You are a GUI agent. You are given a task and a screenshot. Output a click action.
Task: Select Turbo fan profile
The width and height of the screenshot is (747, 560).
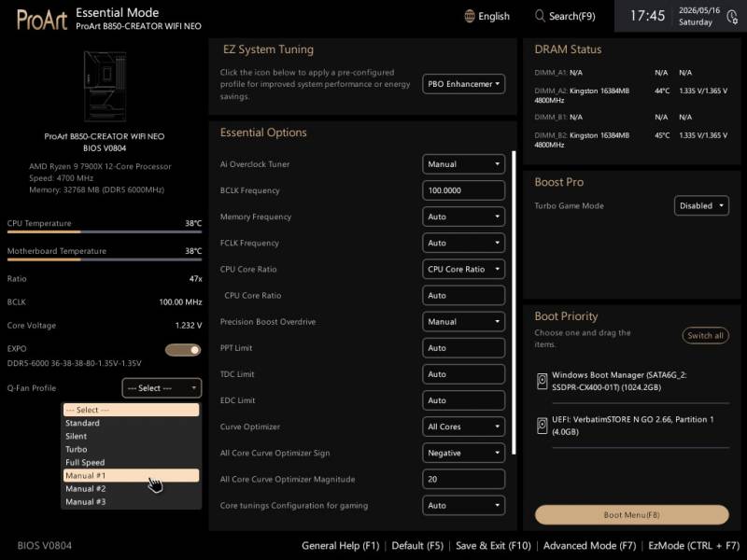click(x=132, y=449)
